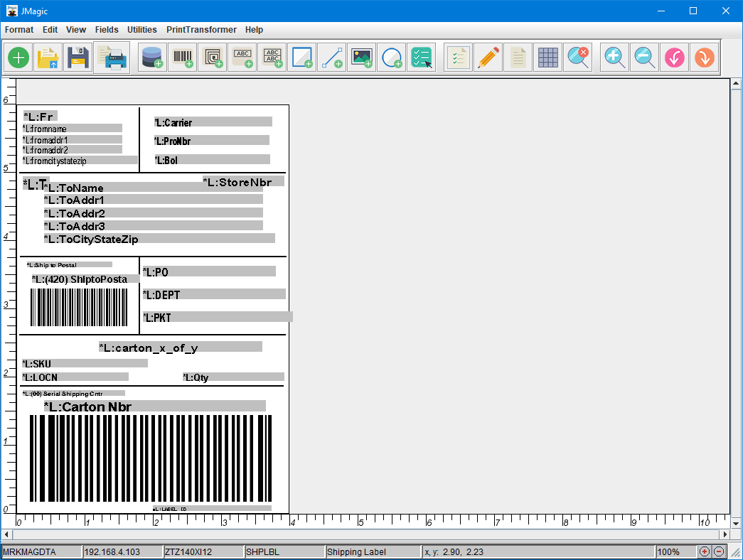The width and height of the screenshot is (743, 560).
Task: Click the plain document icon in toolbar
Action: coord(518,58)
